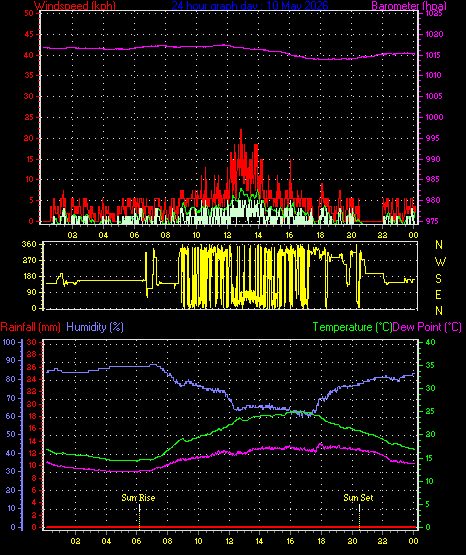Click the 360 value on wind direction axis

[x=29, y=244]
